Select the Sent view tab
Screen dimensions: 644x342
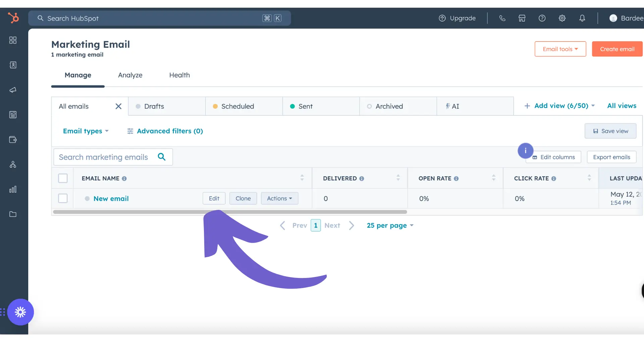(x=321, y=106)
